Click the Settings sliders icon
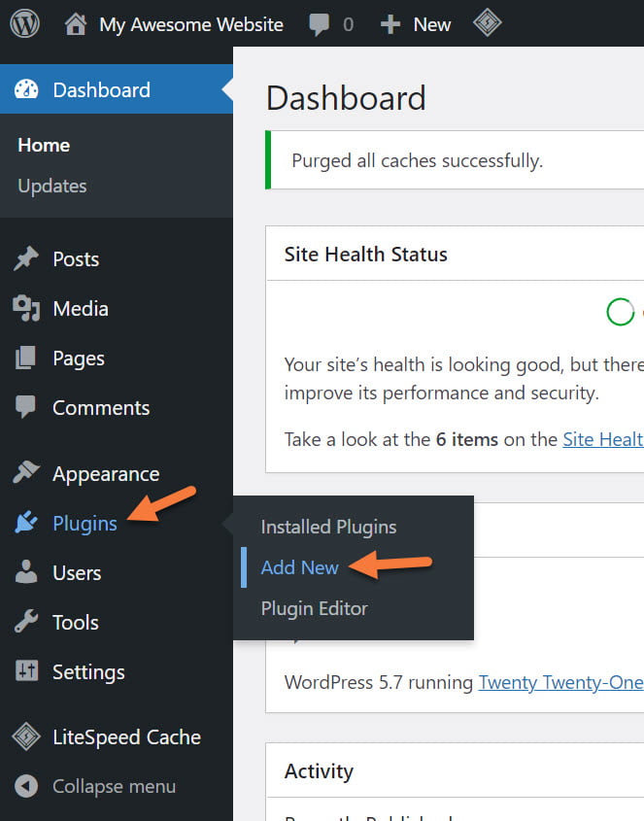 26,672
